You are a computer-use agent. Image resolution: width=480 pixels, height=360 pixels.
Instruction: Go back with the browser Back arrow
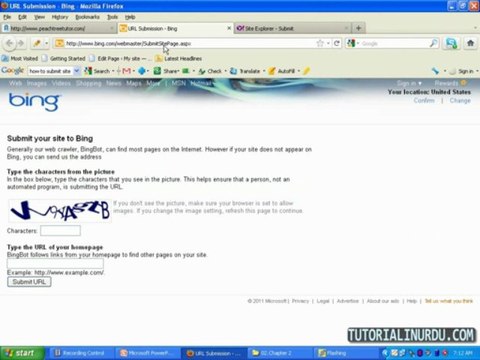click(9, 43)
